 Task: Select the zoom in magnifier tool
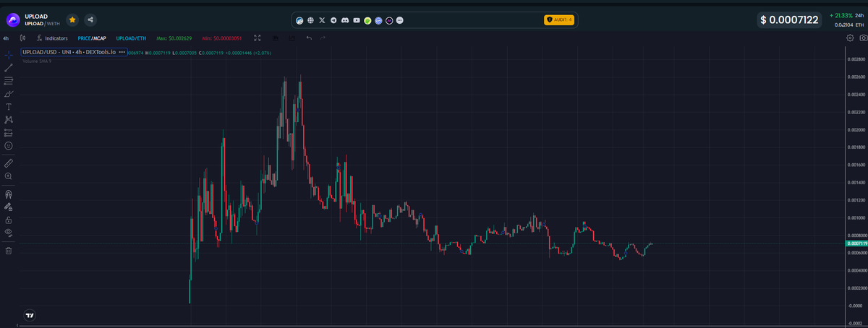point(9,176)
